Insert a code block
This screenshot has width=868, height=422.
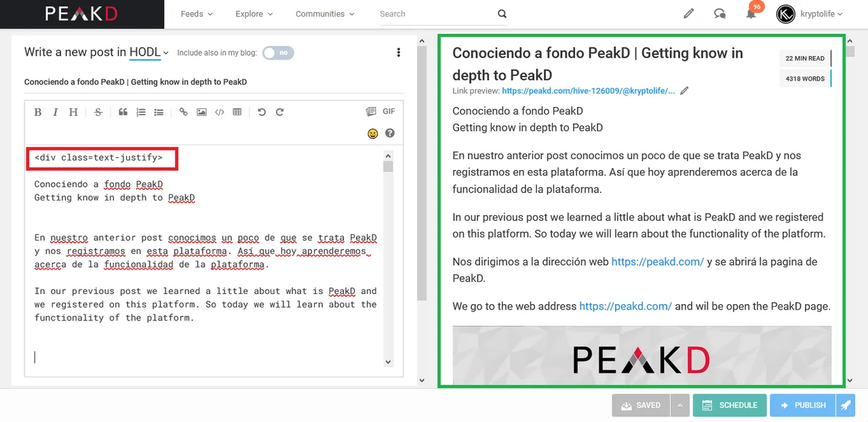pos(219,112)
